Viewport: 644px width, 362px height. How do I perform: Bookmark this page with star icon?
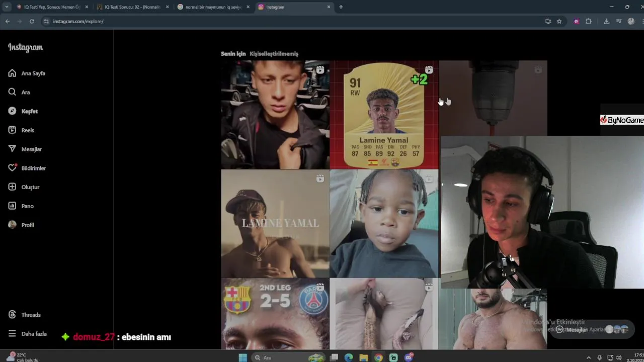click(x=559, y=21)
